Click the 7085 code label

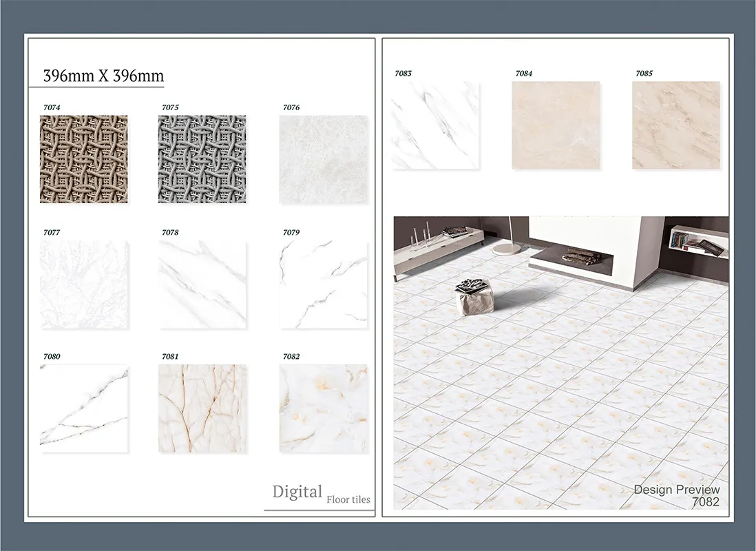[644, 73]
